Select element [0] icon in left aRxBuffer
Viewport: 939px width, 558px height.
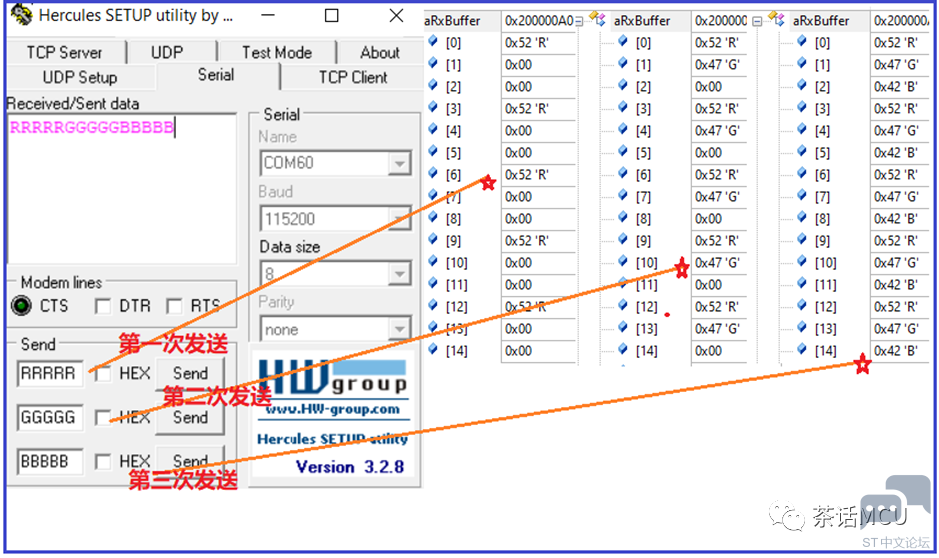tap(433, 41)
